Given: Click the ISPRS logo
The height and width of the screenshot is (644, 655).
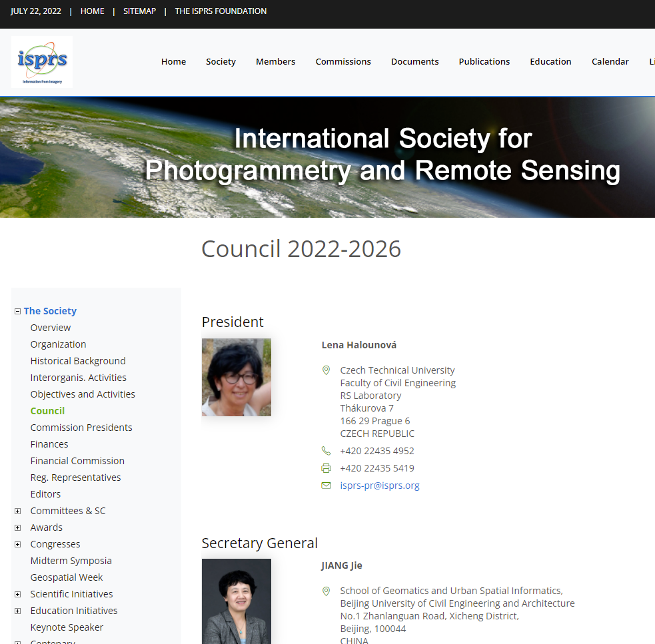Looking at the screenshot, I should coord(42,62).
